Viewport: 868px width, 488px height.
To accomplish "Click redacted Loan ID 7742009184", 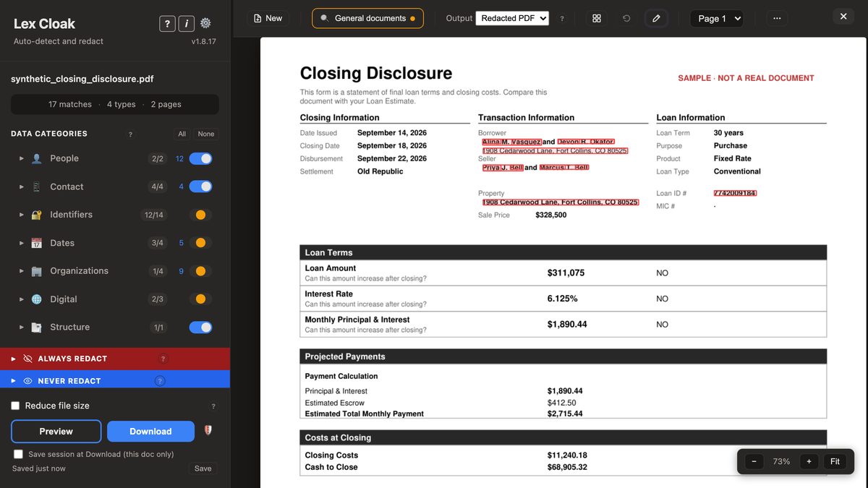I will coord(735,193).
